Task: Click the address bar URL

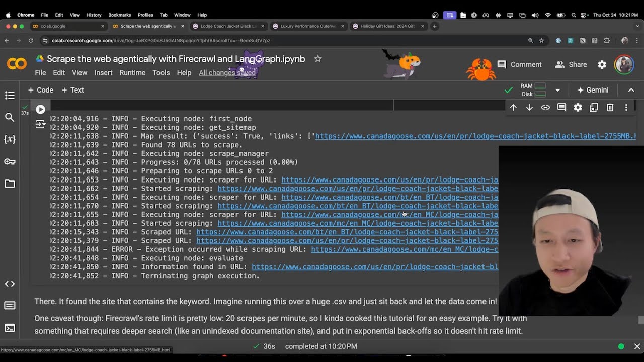Action: (161, 40)
